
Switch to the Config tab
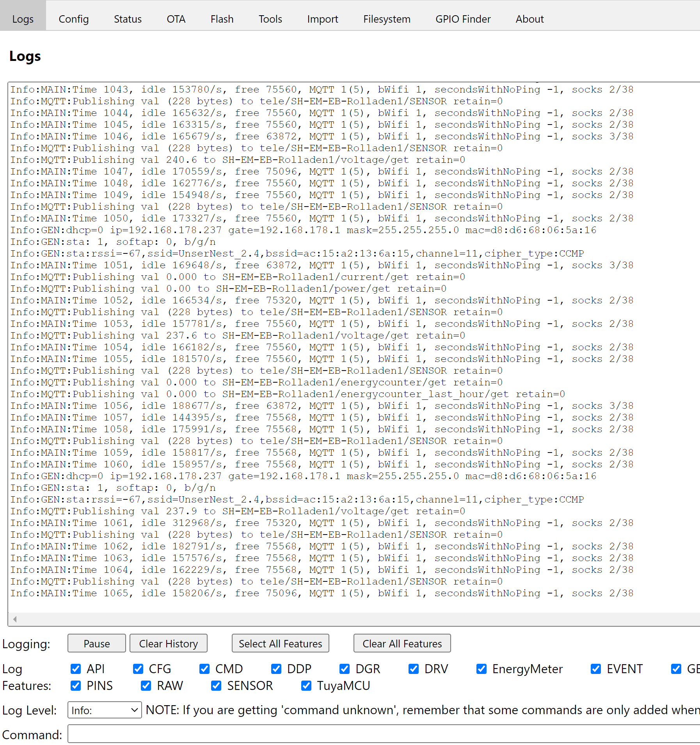74,19
